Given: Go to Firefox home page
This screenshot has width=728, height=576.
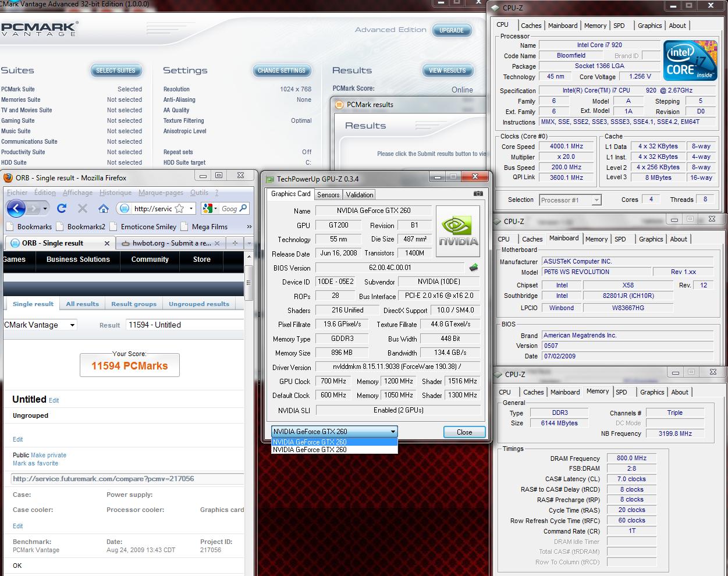Looking at the screenshot, I should [104, 208].
